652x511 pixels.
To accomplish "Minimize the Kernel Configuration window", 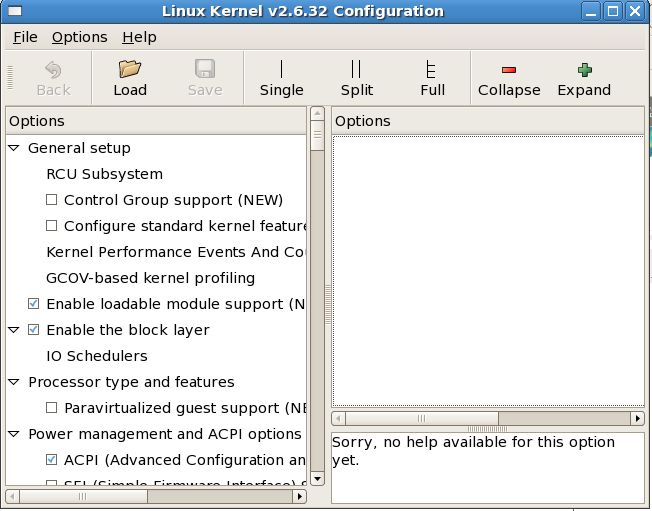I will click(590, 11).
